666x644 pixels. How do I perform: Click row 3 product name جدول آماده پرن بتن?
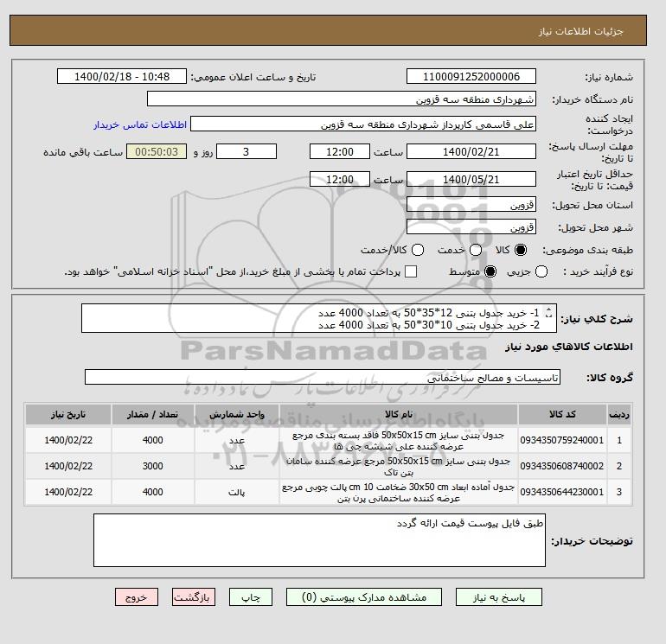point(399,493)
